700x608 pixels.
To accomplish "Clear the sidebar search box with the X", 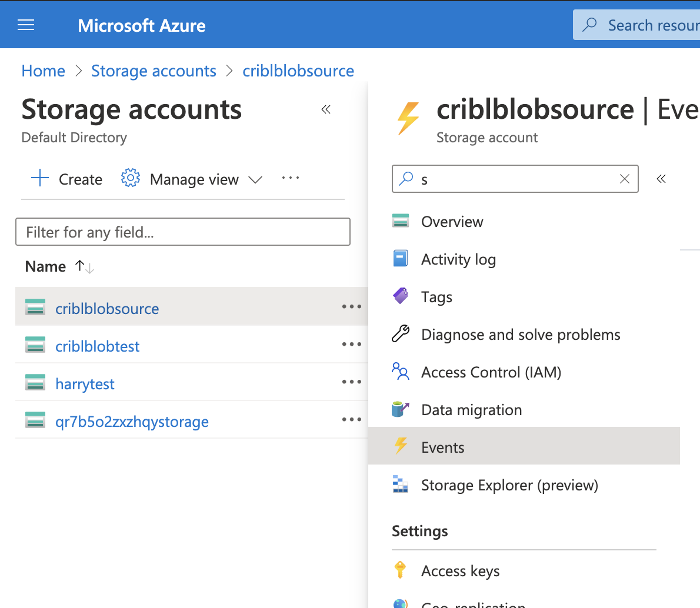I will click(x=624, y=179).
